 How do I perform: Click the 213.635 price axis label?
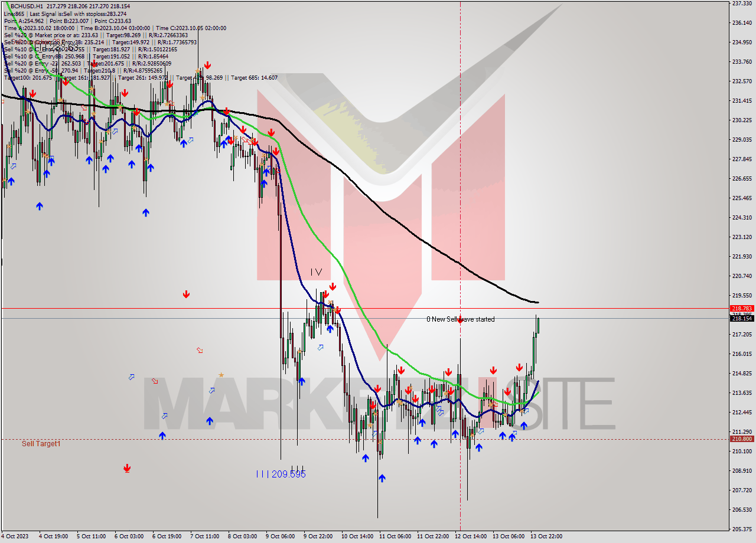[x=742, y=393]
